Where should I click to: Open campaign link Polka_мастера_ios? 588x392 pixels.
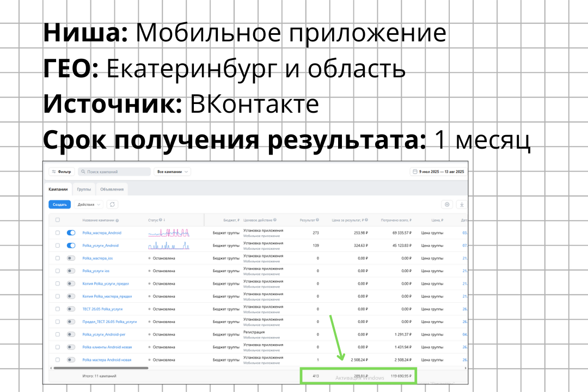point(97,258)
